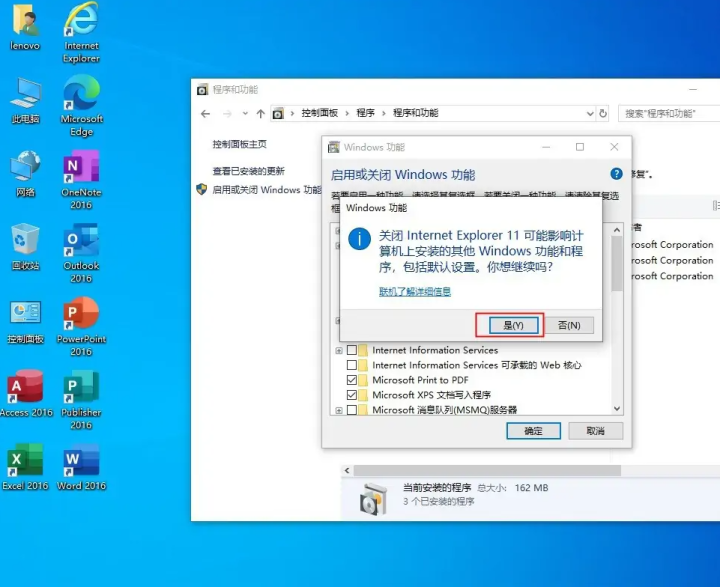Screen dimensions: 720x587
Task: Expand the Microsoft 消息队列(MSMQ)服务器 node
Action: click(x=339, y=410)
